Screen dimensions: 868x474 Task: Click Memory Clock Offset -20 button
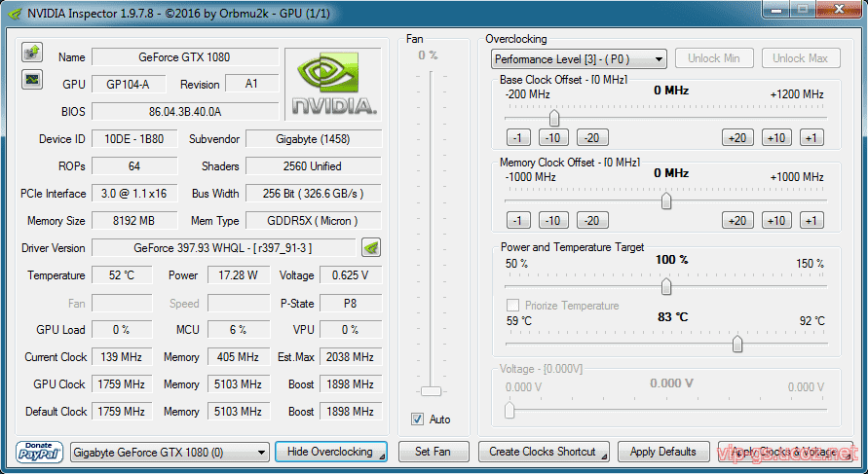[592, 221]
